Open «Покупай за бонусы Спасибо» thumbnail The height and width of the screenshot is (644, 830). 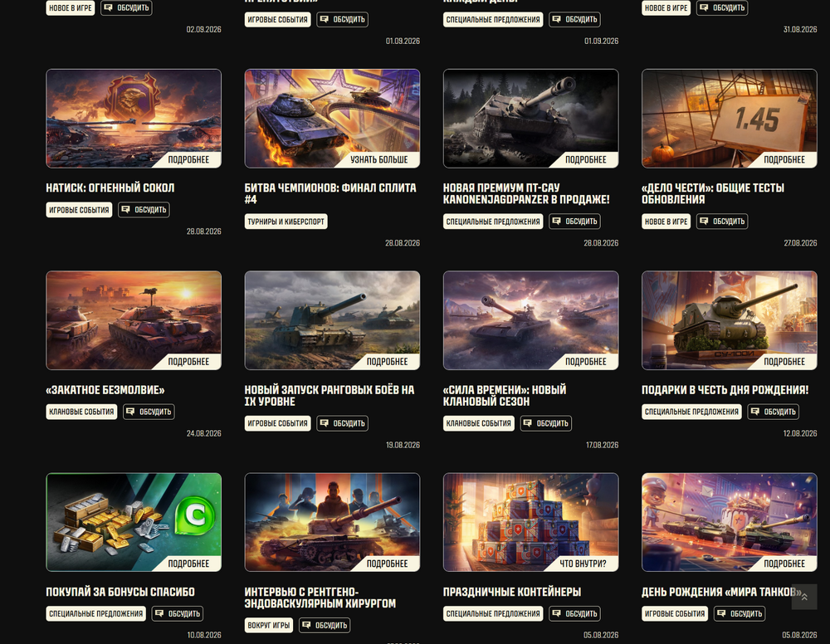pos(134,522)
